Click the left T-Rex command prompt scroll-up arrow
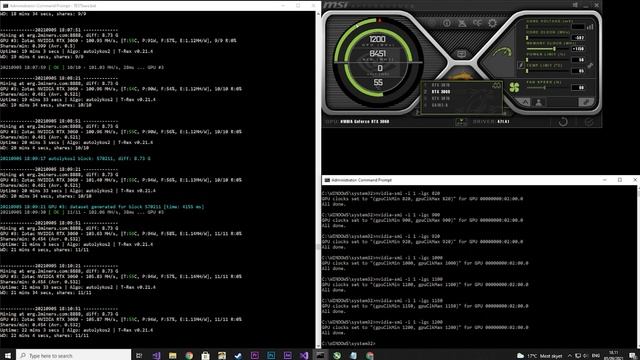The width and height of the screenshot is (640, 360). point(318,13)
